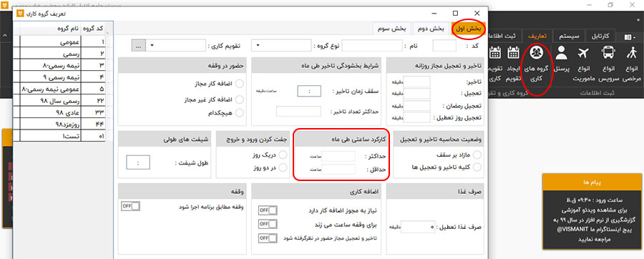This screenshot has height=259, width=644.
Task: Click the پیام ها messages panel header
Action: tap(592, 182)
